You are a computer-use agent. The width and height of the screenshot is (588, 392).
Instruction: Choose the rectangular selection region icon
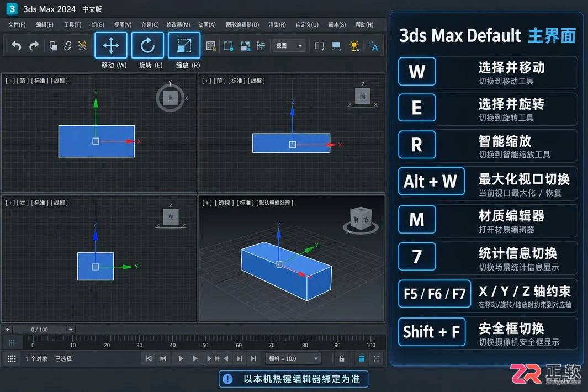pyautogui.click(x=228, y=46)
